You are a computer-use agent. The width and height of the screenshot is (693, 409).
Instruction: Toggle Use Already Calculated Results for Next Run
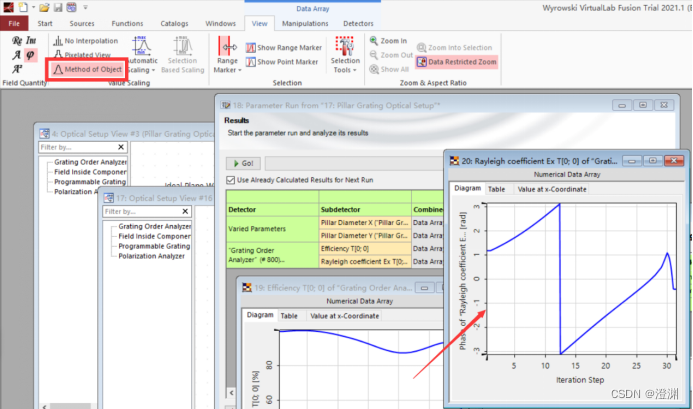pos(230,180)
